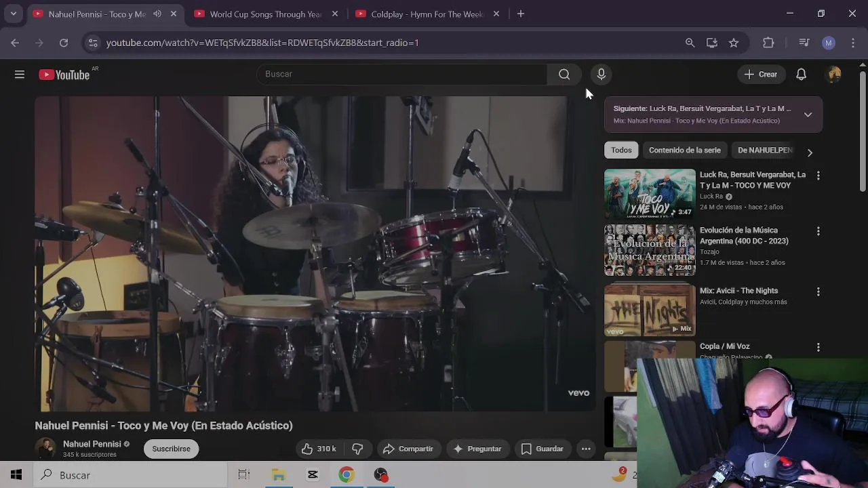
Task: Click the YouTube Buscar search field
Action: point(401,75)
